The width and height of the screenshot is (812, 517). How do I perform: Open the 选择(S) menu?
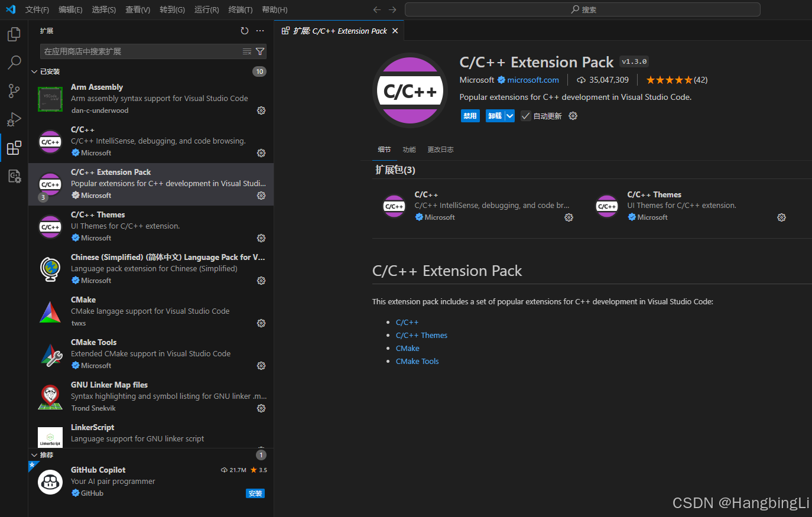coord(104,9)
